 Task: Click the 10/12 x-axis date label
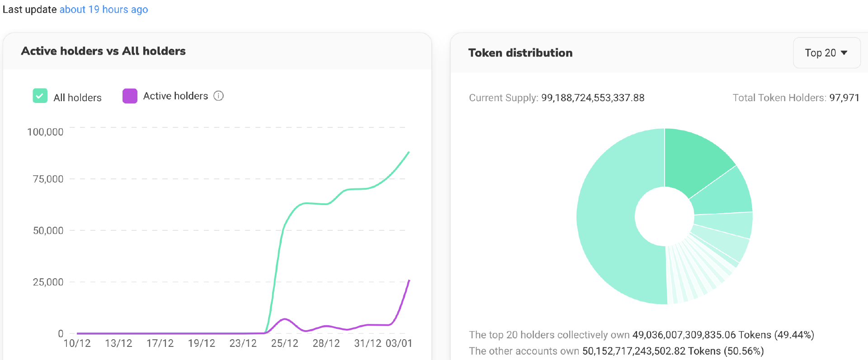[77, 343]
